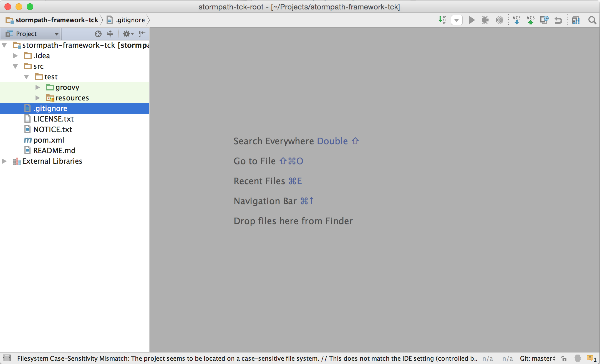Click Collapse All icon in Project panel
This screenshot has width=600, height=364.
[x=110, y=34]
